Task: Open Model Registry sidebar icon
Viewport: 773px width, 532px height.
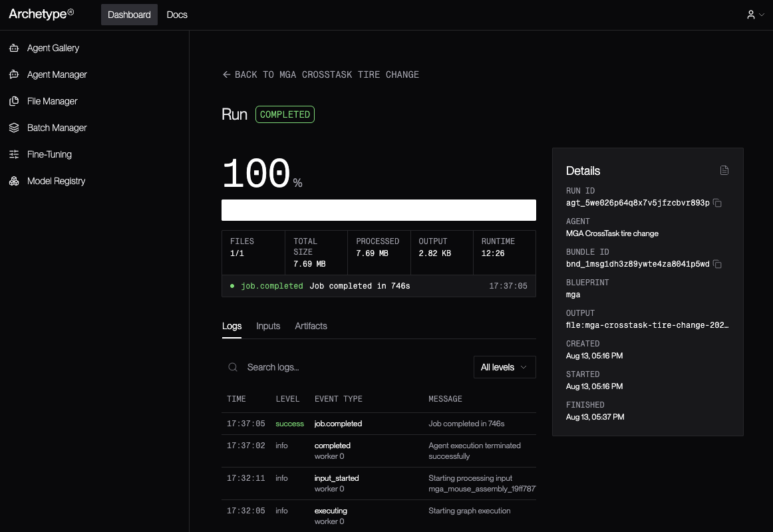Action: pos(14,181)
